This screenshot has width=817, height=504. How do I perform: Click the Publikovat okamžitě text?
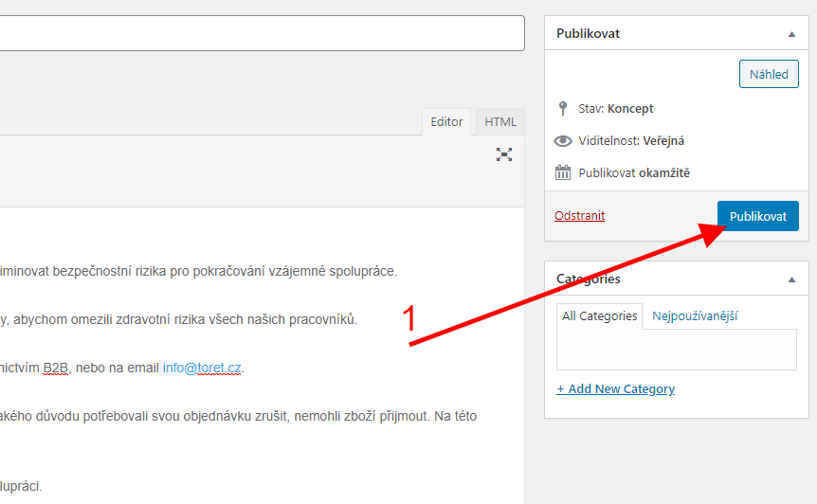click(633, 172)
